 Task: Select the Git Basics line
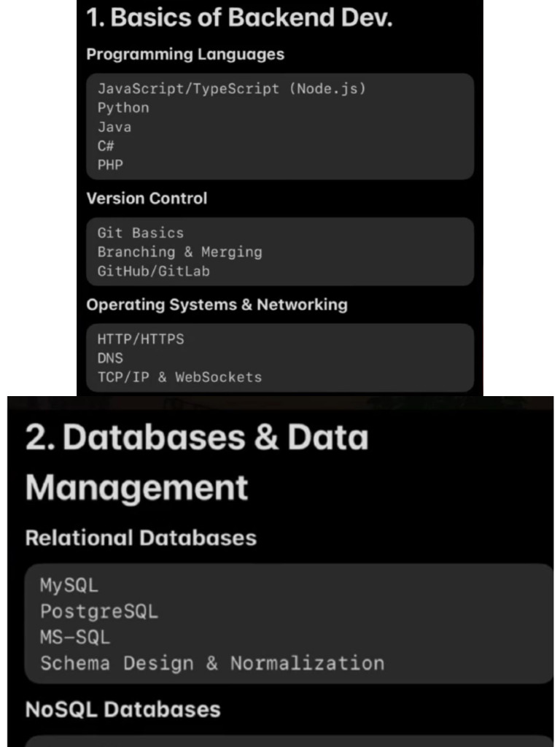click(x=140, y=233)
